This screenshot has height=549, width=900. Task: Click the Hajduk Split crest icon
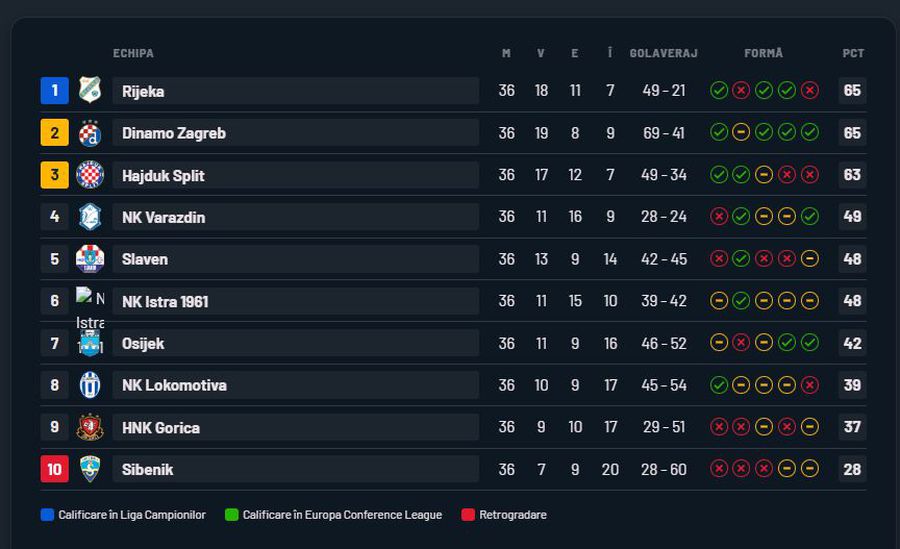pyautogui.click(x=90, y=175)
